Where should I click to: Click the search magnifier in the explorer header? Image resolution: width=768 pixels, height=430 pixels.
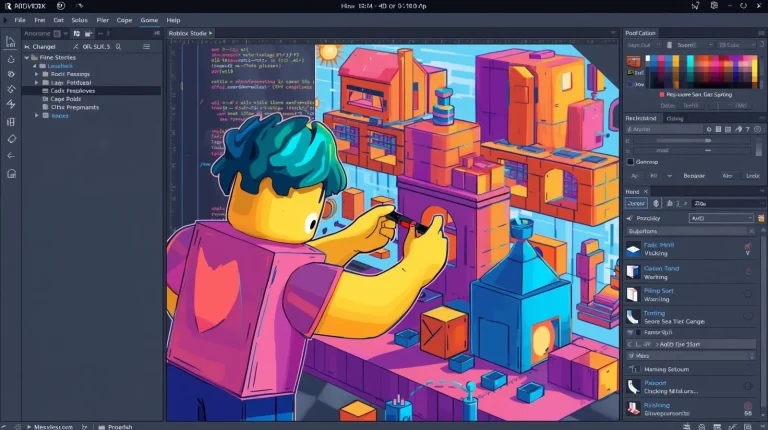click(118, 47)
